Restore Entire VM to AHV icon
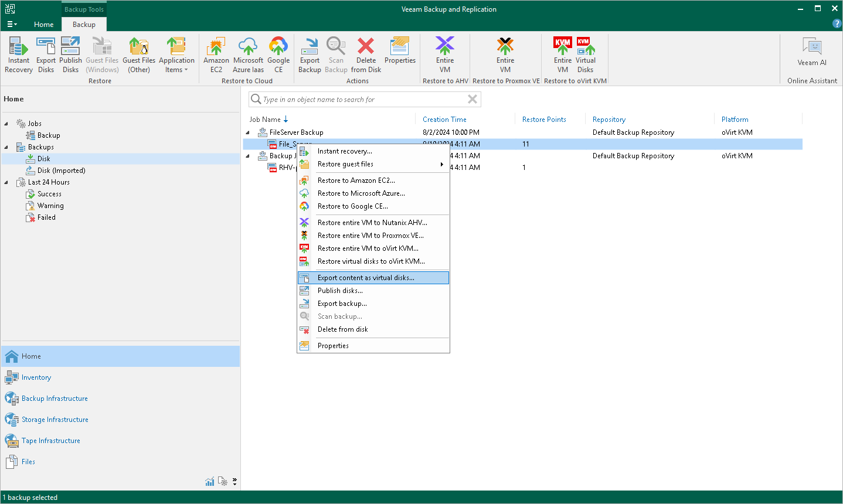Image resolution: width=843 pixels, height=504 pixels. [445, 55]
